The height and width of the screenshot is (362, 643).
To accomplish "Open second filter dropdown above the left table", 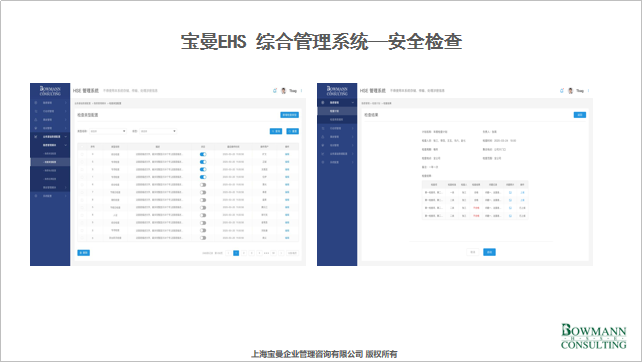I will coord(158,131).
